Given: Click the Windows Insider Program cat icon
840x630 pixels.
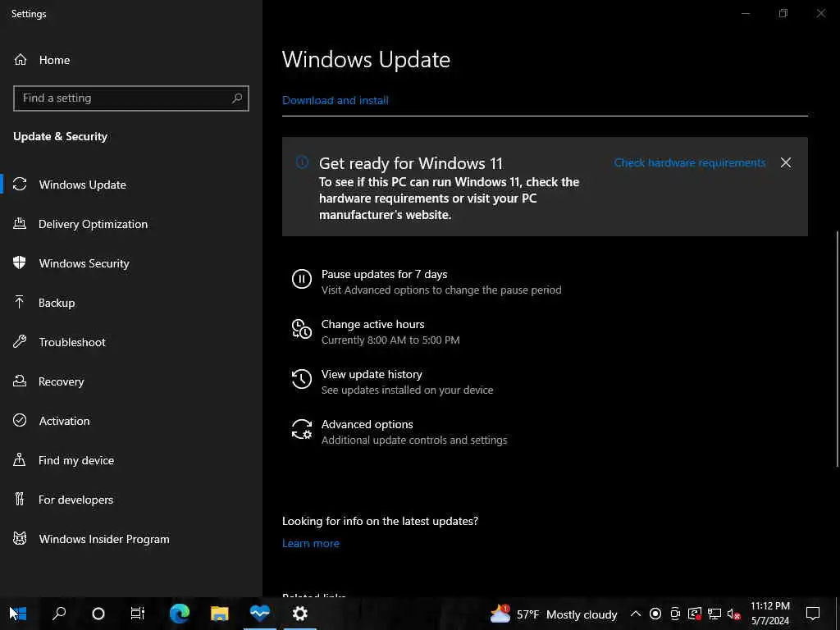Looking at the screenshot, I should click(20, 538).
